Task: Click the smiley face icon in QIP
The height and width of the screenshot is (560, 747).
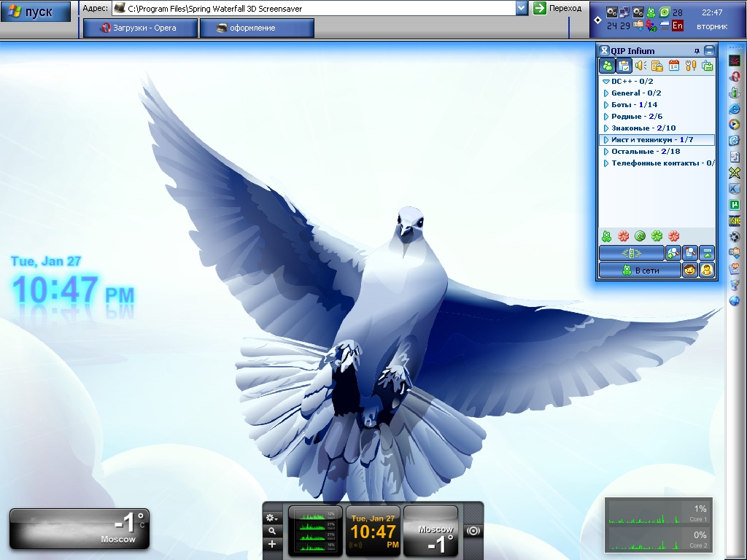Action: (689, 271)
